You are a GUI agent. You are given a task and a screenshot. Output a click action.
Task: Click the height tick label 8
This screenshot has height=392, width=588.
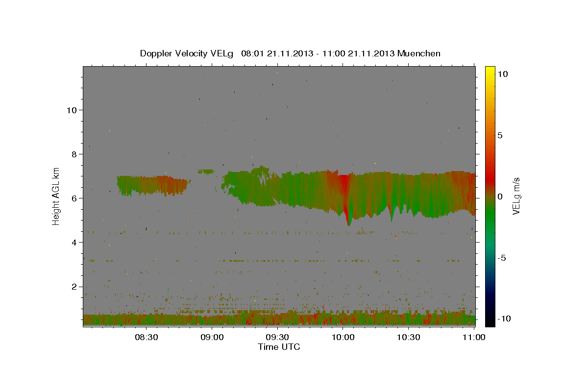coord(74,154)
